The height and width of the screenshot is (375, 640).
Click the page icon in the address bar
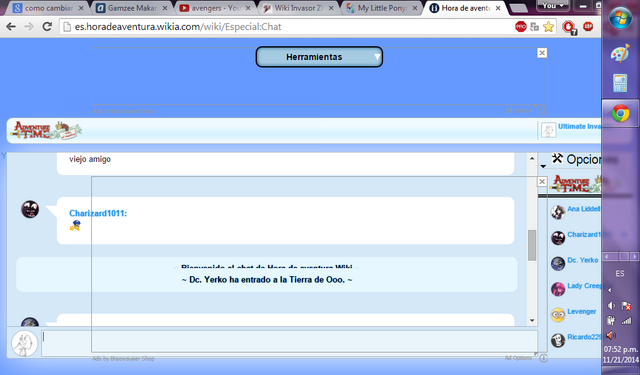(67, 27)
